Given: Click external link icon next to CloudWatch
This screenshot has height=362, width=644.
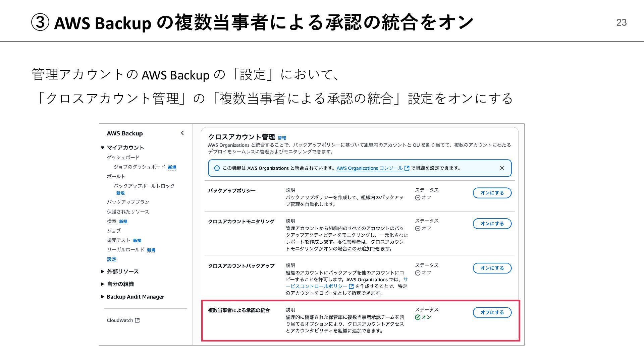Looking at the screenshot, I should click(x=137, y=320).
